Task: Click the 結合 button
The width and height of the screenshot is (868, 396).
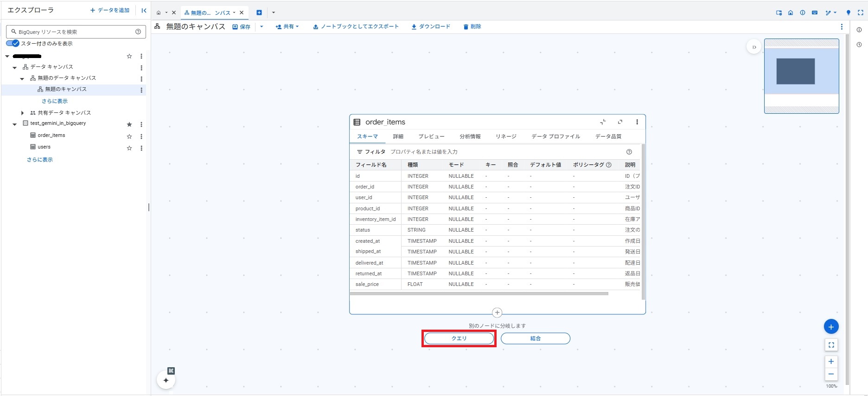Action: 535,338
